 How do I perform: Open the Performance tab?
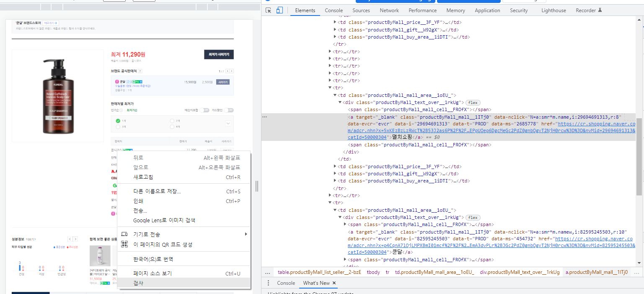423,10
